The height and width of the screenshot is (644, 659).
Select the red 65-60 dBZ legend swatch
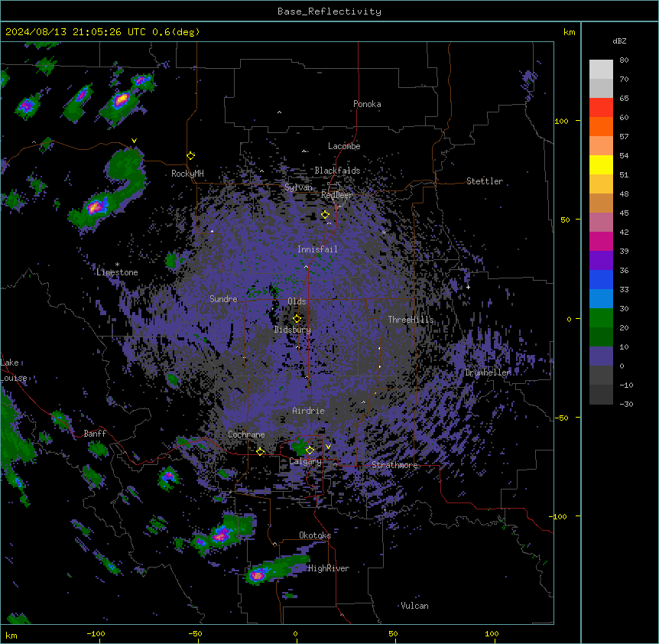pyautogui.click(x=601, y=108)
